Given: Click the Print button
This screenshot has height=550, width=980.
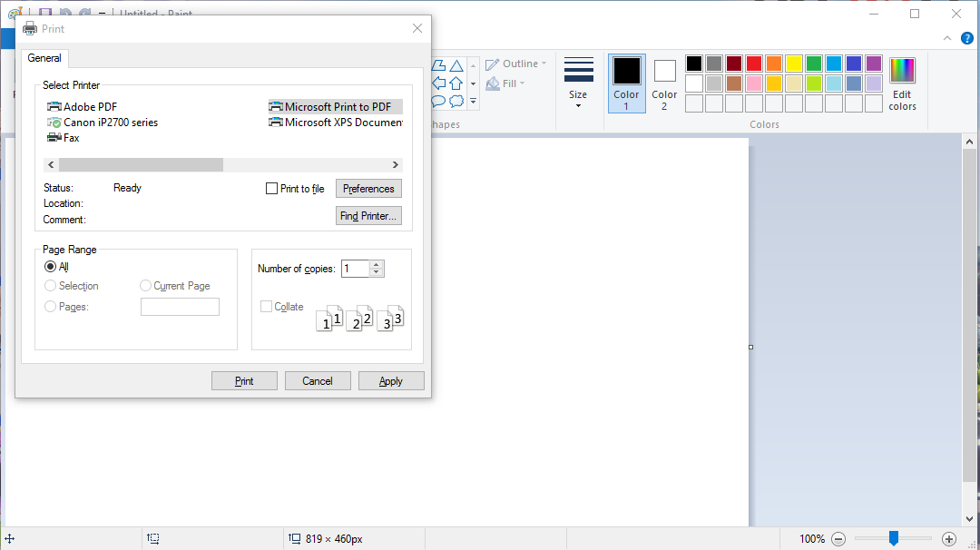Looking at the screenshot, I should pyautogui.click(x=244, y=380).
